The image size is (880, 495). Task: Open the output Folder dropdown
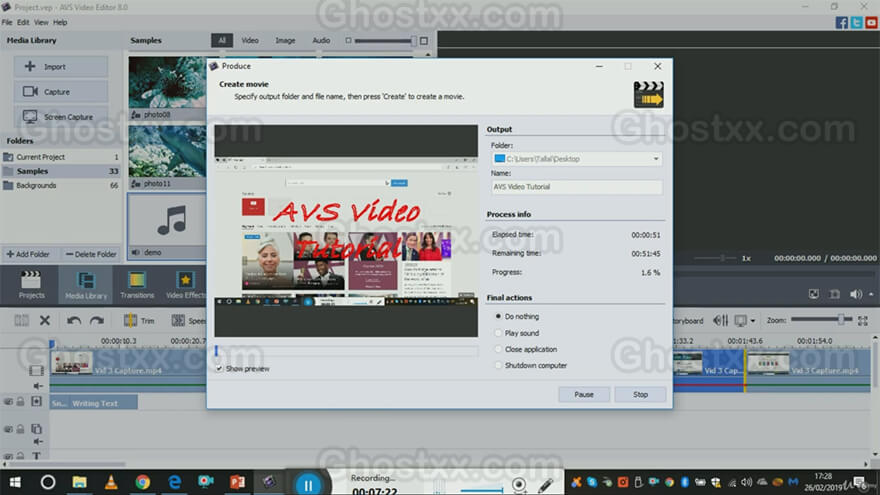(576, 159)
